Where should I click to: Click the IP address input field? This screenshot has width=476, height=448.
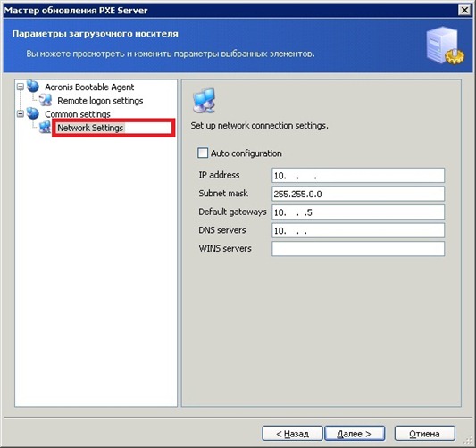pos(358,175)
